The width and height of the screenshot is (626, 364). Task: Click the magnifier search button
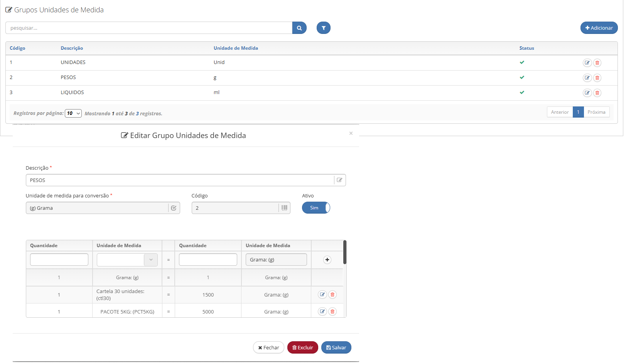[299, 28]
